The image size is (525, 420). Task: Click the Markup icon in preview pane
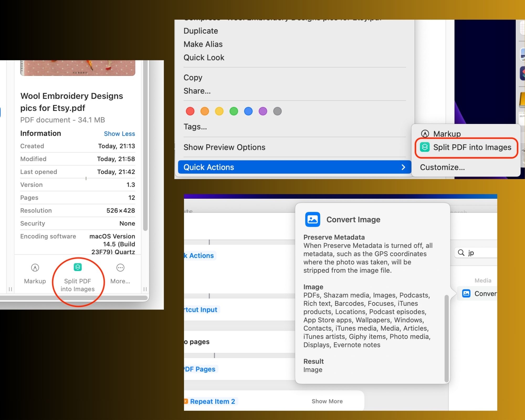pos(35,268)
